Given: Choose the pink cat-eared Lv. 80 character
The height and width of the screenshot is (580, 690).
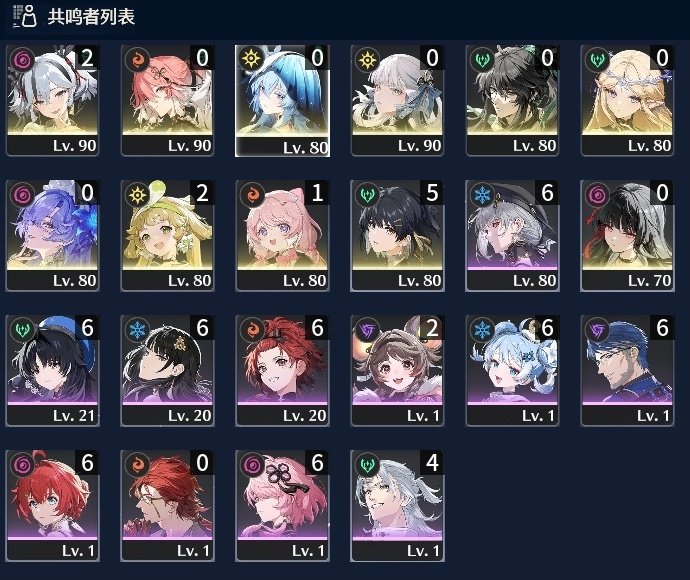Looking at the screenshot, I should point(283,235).
